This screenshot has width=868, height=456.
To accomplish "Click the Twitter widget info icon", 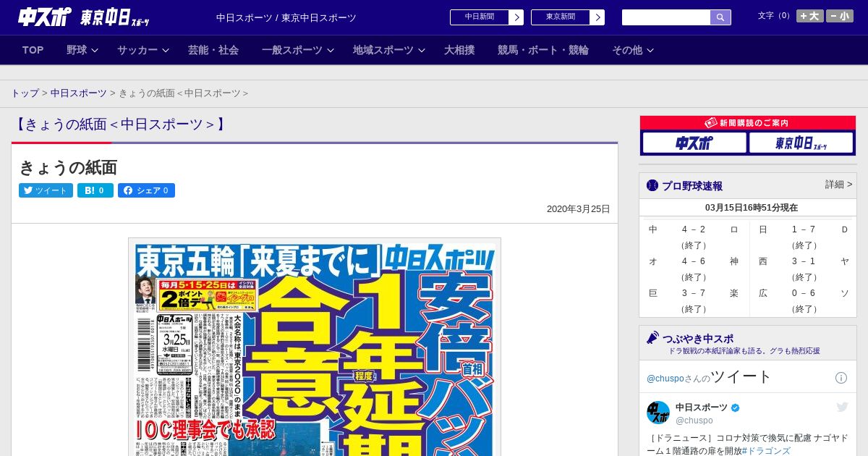I will [841, 378].
